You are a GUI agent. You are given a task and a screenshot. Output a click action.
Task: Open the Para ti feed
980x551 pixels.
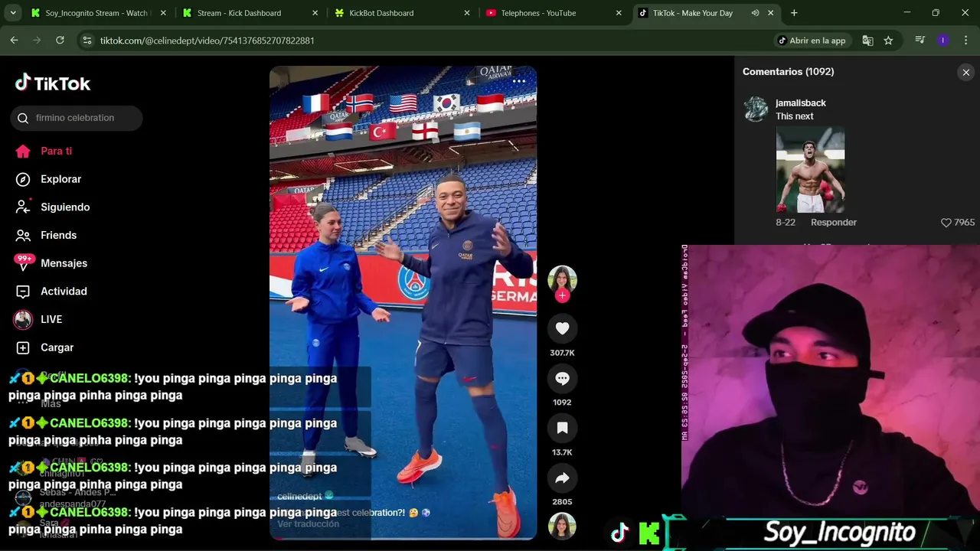[x=56, y=151]
